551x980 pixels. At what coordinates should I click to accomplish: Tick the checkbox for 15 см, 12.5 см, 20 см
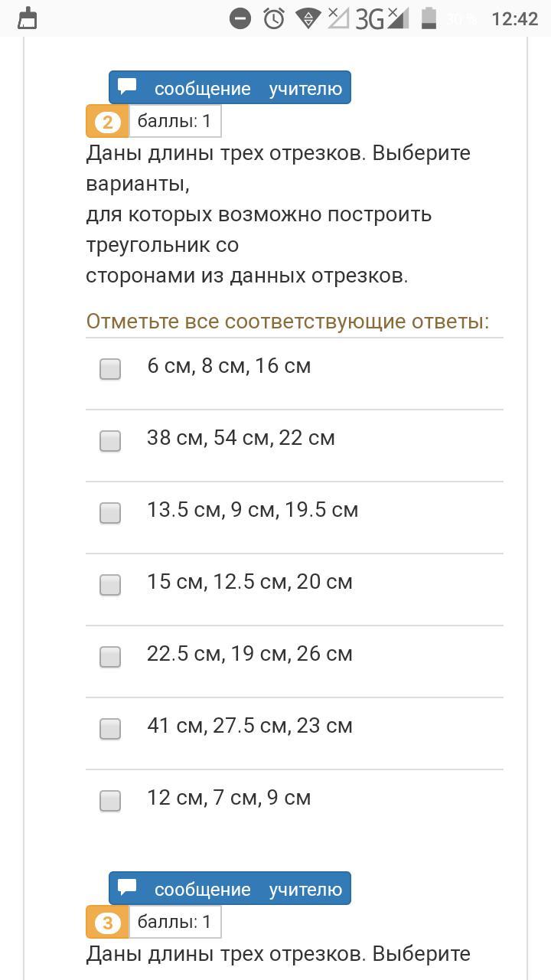click(110, 585)
